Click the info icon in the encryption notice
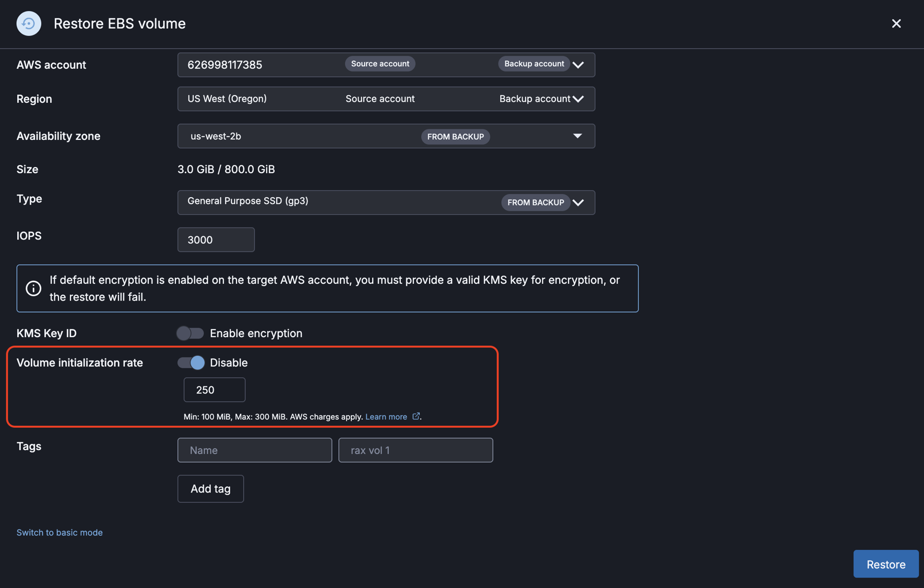 coord(33,288)
